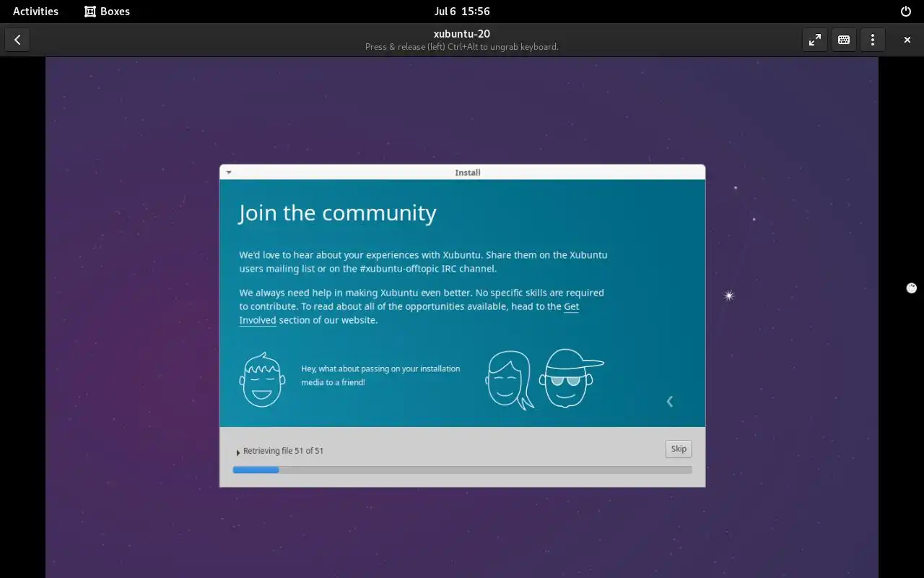
Task: Close the Boxes window
Action: coord(907,40)
